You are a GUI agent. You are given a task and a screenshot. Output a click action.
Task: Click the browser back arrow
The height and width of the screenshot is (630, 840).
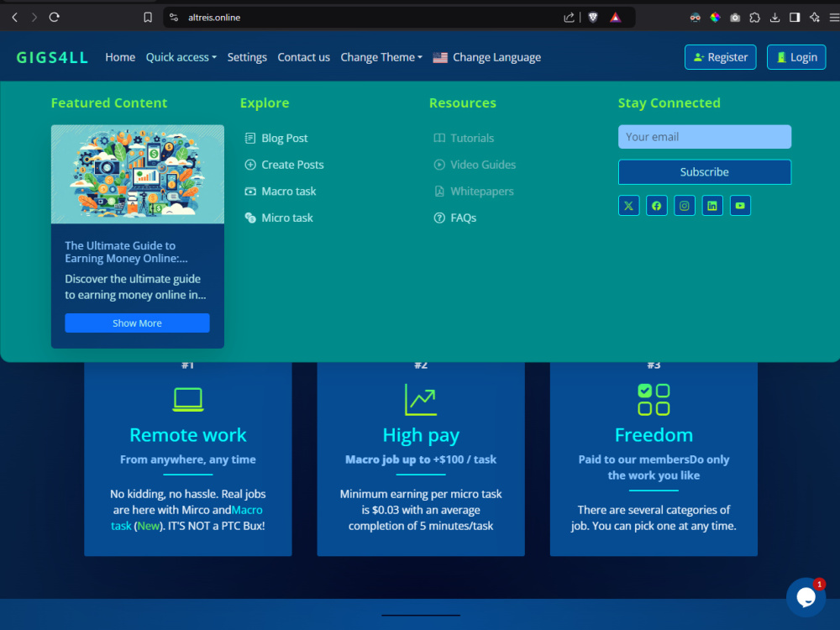pyautogui.click(x=15, y=17)
